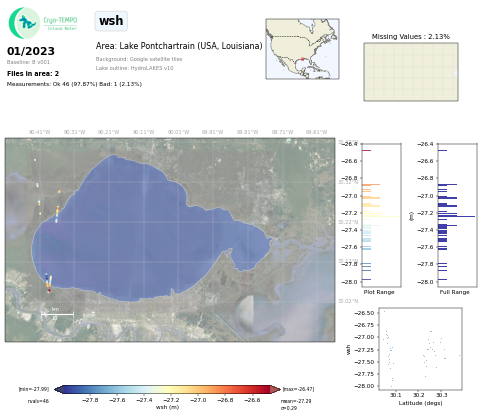This screenshot has width=492, height=410.
Task: Click the North America locator map thumbnail
Action: click(x=302, y=49)
